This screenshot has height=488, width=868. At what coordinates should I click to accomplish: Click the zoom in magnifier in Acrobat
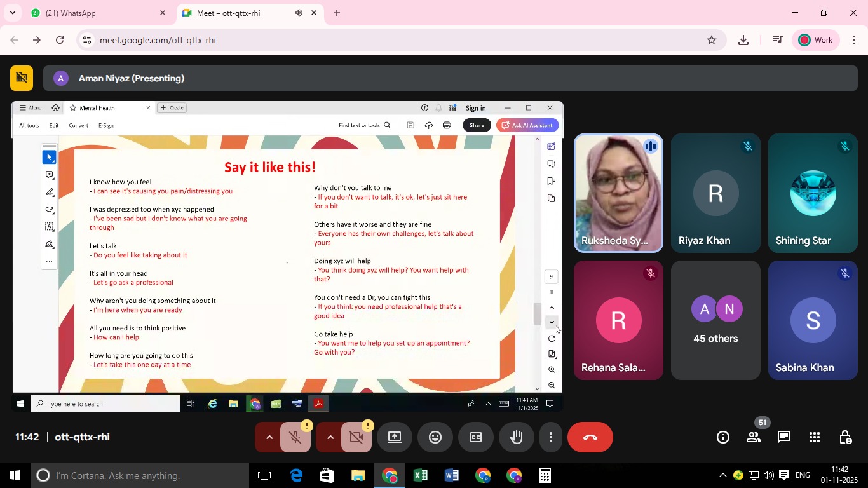click(552, 370)
